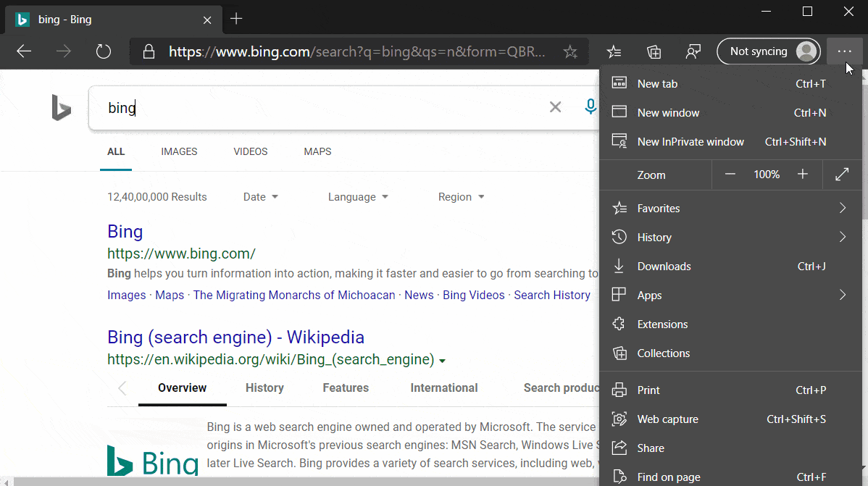Choose Web capture from the menu
This screenshot has width=868, height=486.
pyautogui.click(x=731, y=419)
